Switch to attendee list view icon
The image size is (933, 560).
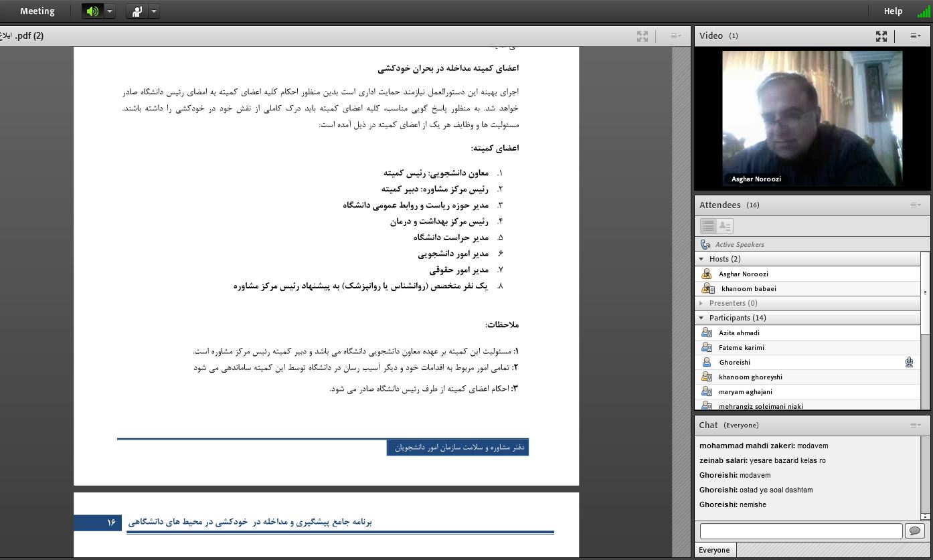(708, 226)
